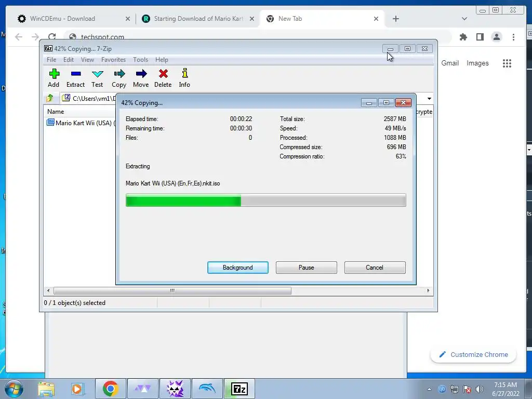Click the Dolphin emulator taskbar icon
This screenshot has height=399, width=532.
(207, 389)
